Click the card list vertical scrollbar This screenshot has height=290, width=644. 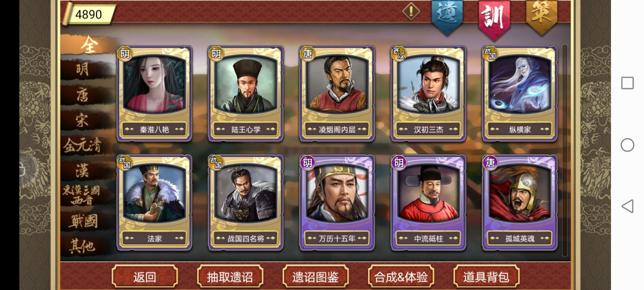[565, 150]
